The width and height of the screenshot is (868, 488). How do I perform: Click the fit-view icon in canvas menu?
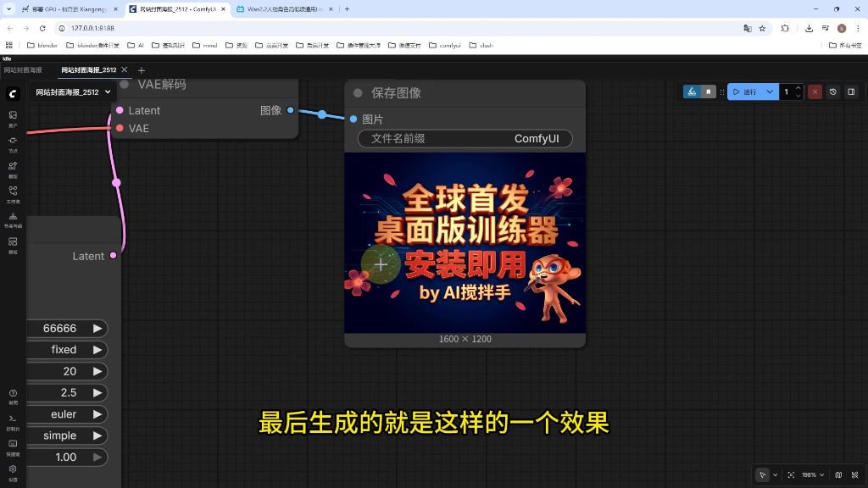click(791, 474)
